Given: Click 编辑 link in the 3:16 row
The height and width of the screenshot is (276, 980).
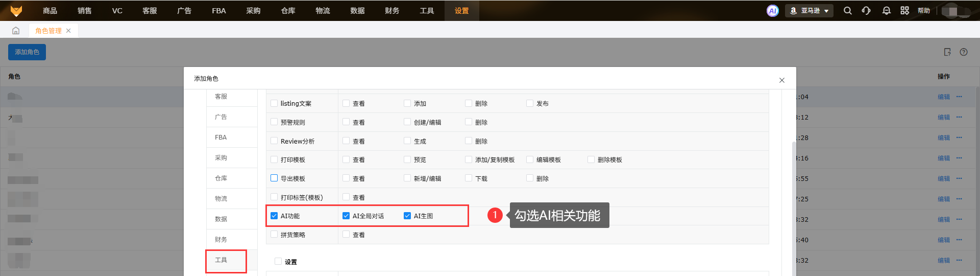Looking at the screenshot, I should tap(944, 158).
